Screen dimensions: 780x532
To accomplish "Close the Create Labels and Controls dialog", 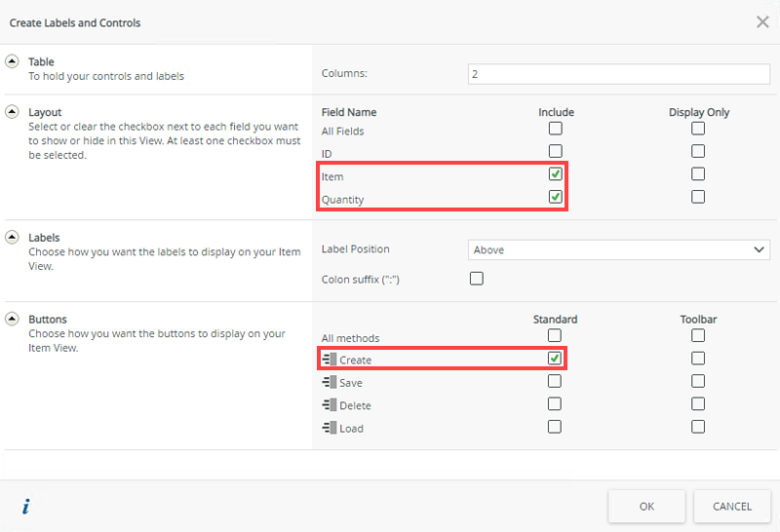I will point(762,21).
